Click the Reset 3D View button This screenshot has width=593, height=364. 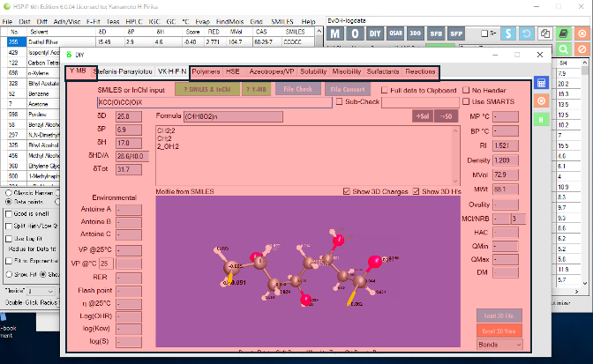click(x=499, y=330)
